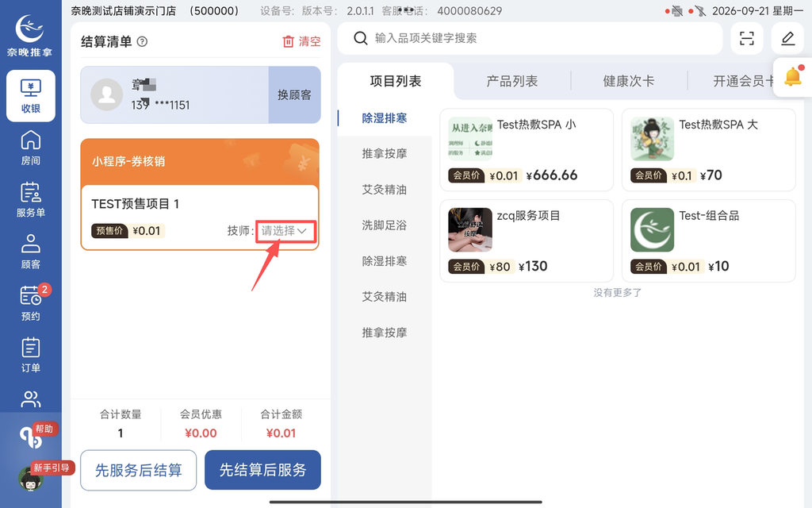Image resolution: width=812 pixels, height=508 pixels.
Task: Open the 帮助 help icon
Action: (x=31, y=438)
